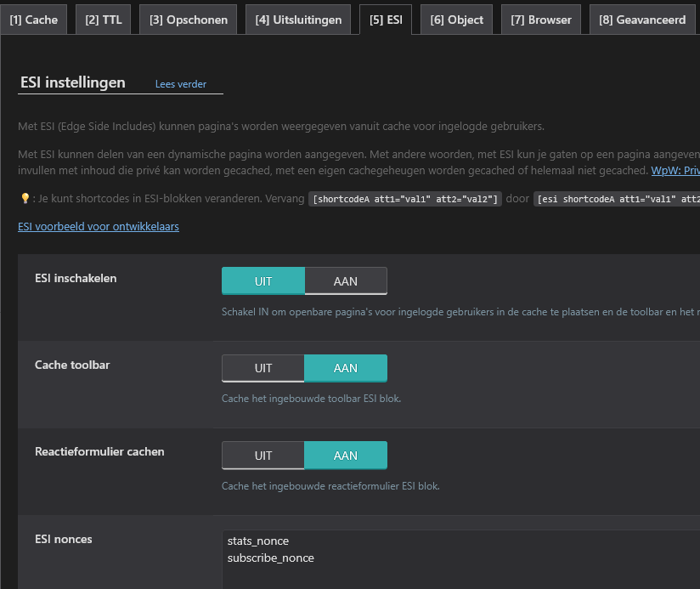Switch to the [6] Object tab
Screen dimensions: 700x589
456,20
